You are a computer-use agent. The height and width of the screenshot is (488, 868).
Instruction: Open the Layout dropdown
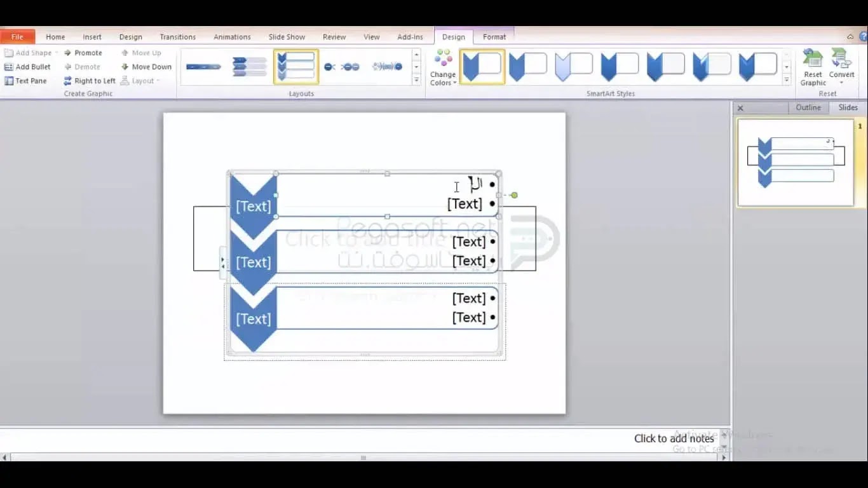click(140, 81)
